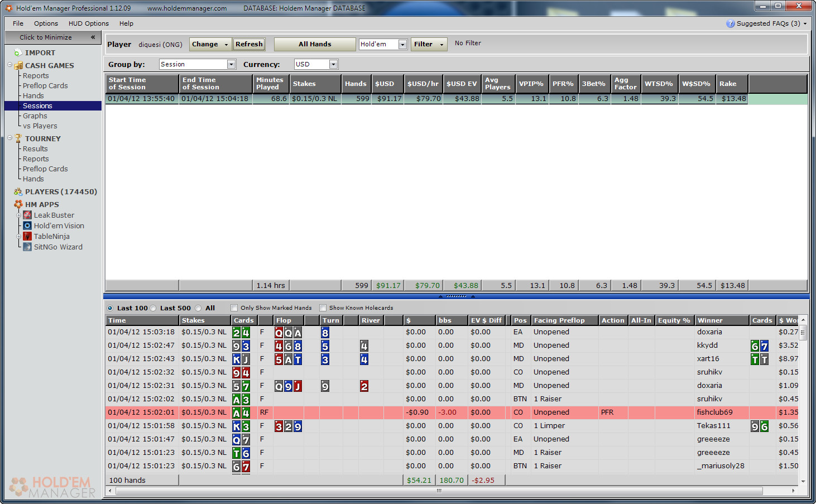Open tourney Results view
The height and width of the screenshot is (504, 816).
click(35, 148)
